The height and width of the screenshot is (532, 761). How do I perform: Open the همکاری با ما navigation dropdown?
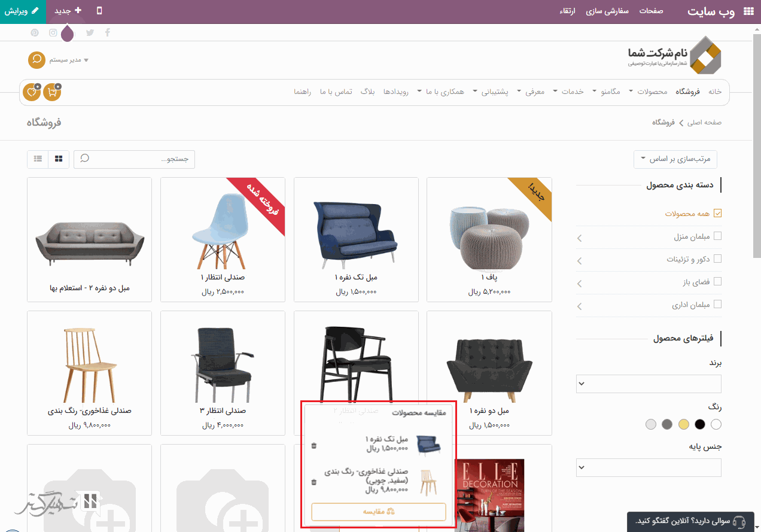click(441, 92)
